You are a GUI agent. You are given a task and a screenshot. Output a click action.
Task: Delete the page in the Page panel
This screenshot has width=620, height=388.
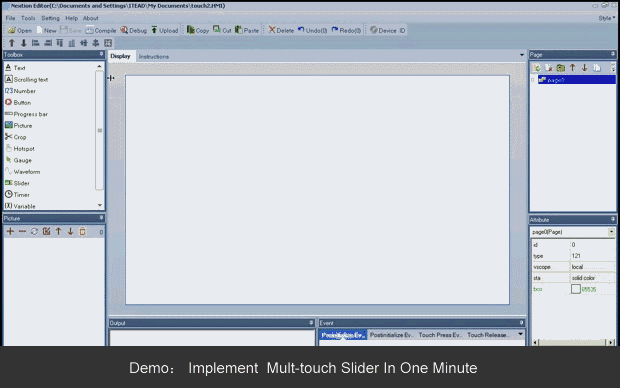pos(548,68)
